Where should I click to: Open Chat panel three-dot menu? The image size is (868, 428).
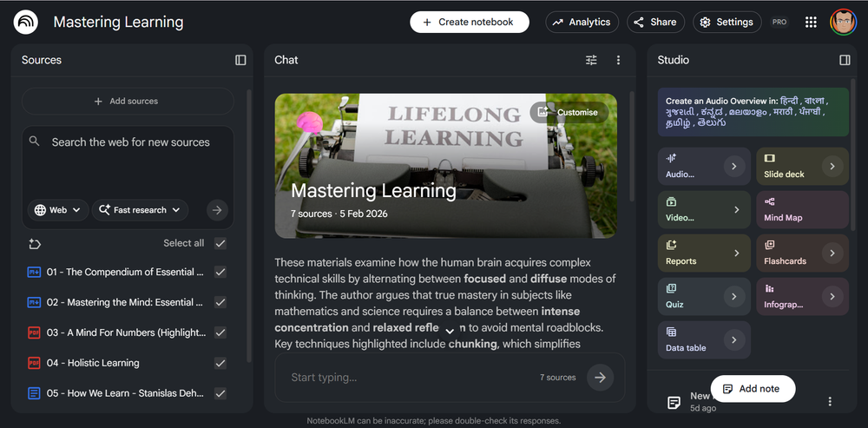(618, 60)
